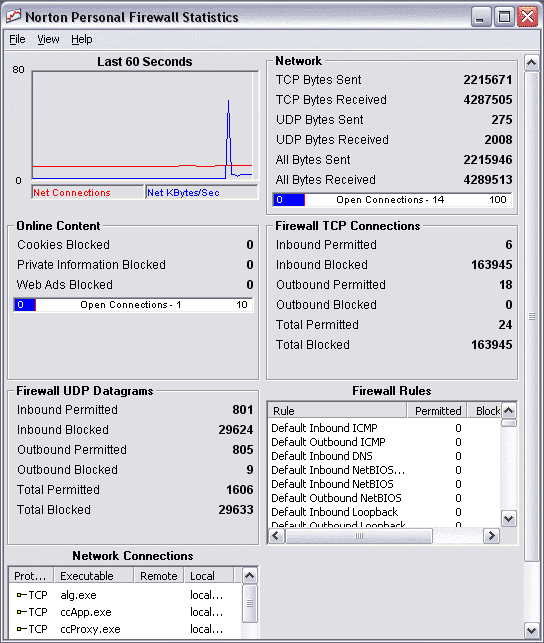Click Network Connections list scrollbar thumb
This screenshot has height=643, width=544.
250,603
